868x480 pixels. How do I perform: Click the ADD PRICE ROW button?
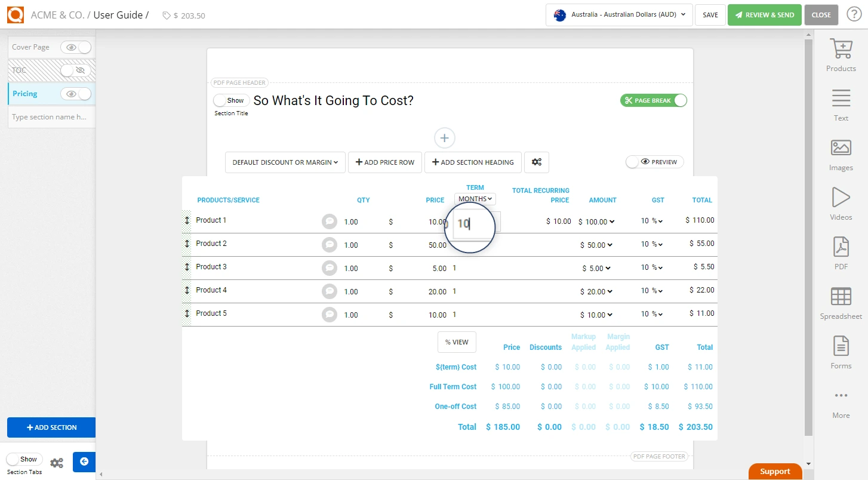pyautogui.click(x=384, y=162)
